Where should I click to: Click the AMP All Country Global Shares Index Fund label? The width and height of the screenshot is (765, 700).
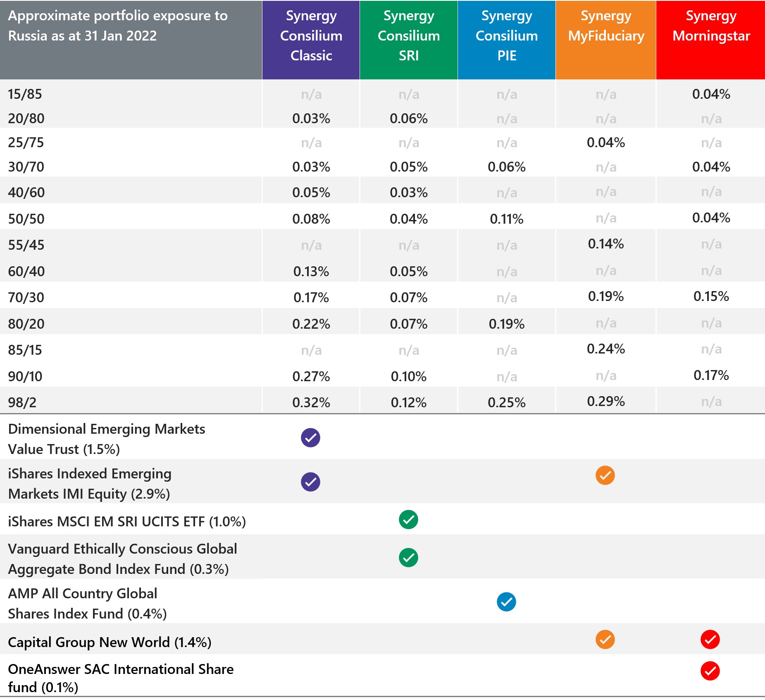coord(87,604)
